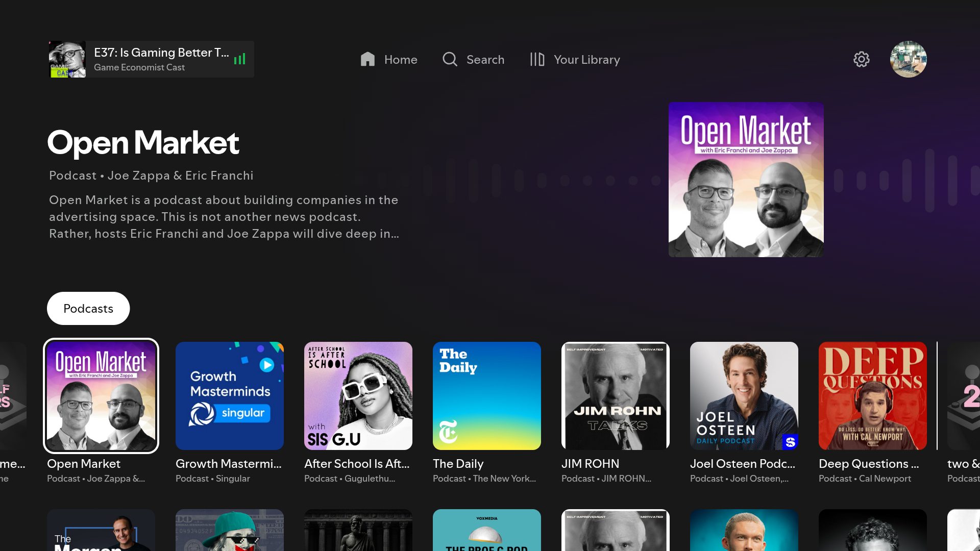Open Joel Osteen Podcast cover
The image size is (980, 551).
tap(744, 396)
